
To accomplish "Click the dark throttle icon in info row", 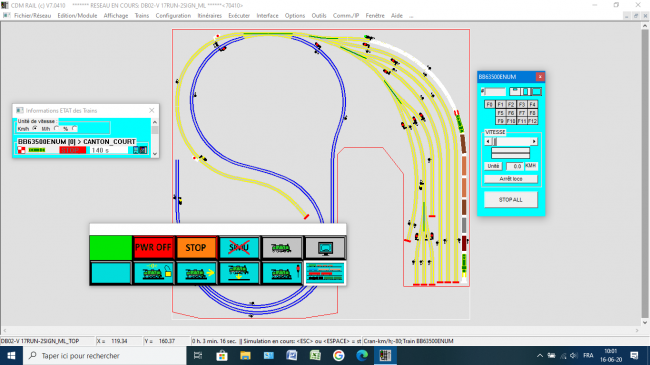I will pos(143,150).
